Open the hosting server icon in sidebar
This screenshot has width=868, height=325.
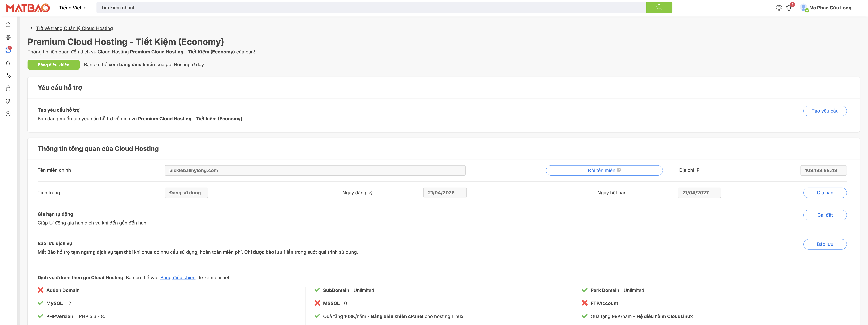point(8,50)
